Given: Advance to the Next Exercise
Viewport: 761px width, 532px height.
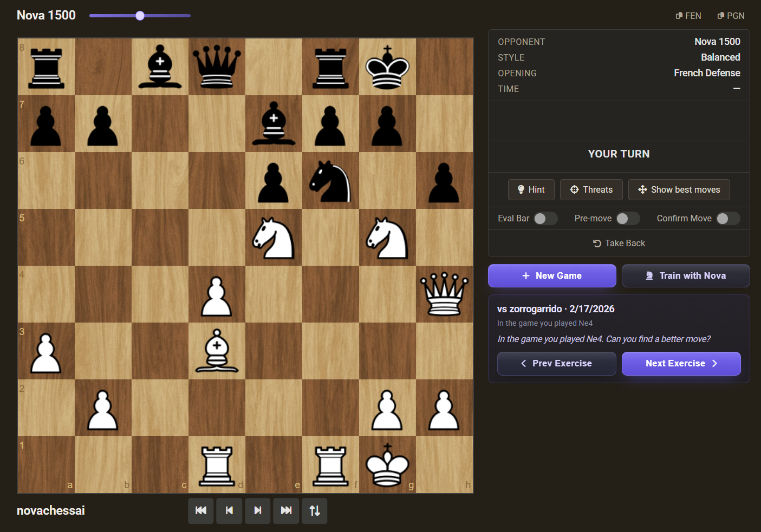Looking at the screenshot, I should [681, 363].
